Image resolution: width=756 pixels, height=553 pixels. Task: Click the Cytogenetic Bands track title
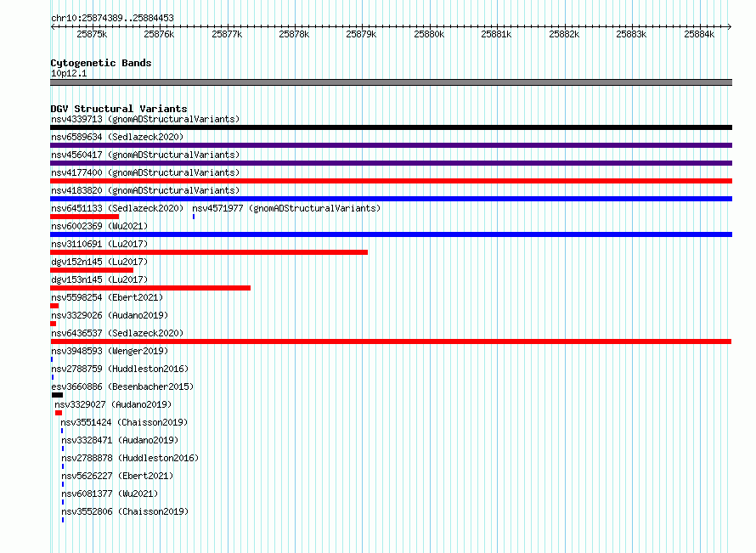(x=101, y=63)
